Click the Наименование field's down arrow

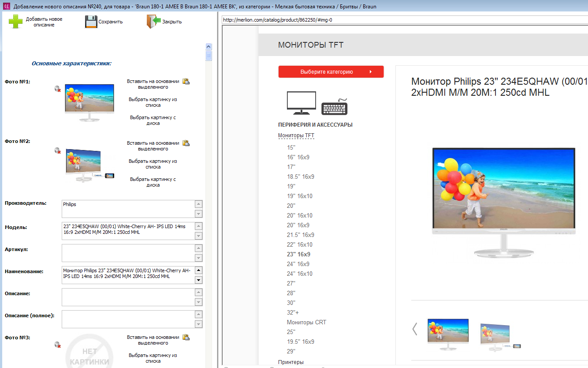tap(199, 280)
